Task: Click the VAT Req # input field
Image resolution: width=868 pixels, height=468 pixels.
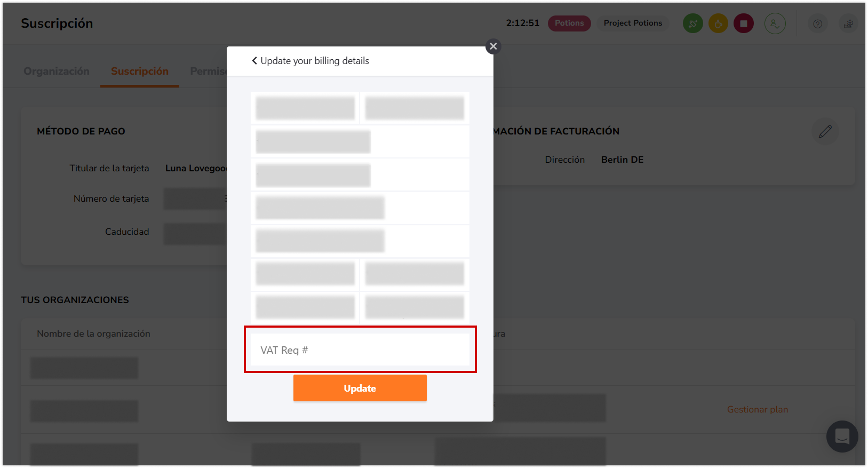Action: (x=360, y=349)
